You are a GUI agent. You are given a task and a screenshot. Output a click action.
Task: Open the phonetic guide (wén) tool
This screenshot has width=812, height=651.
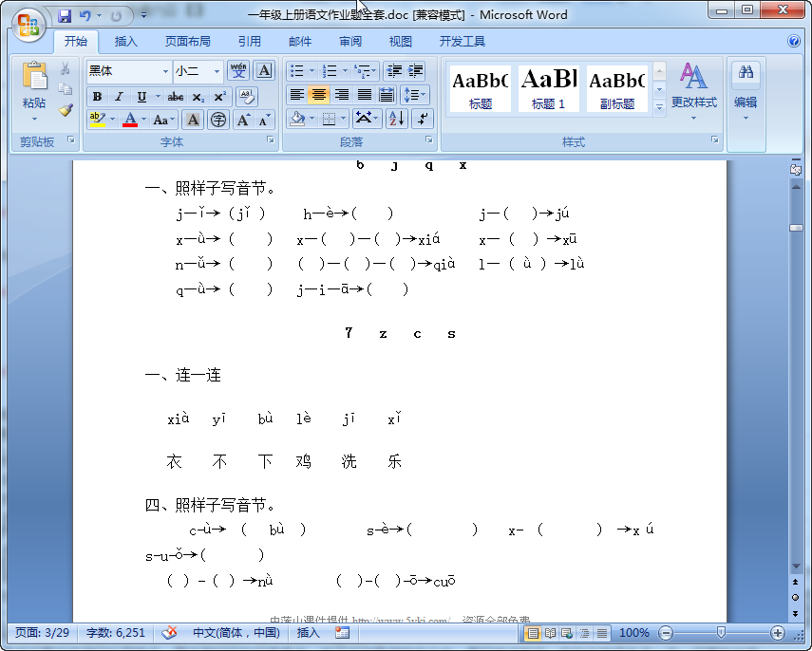(238, 70)
